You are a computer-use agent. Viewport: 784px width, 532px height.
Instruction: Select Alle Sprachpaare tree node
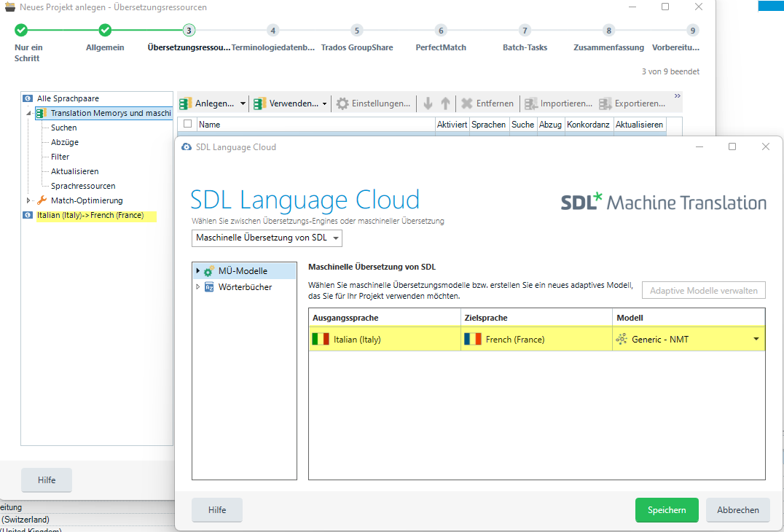tap(68, 98)
